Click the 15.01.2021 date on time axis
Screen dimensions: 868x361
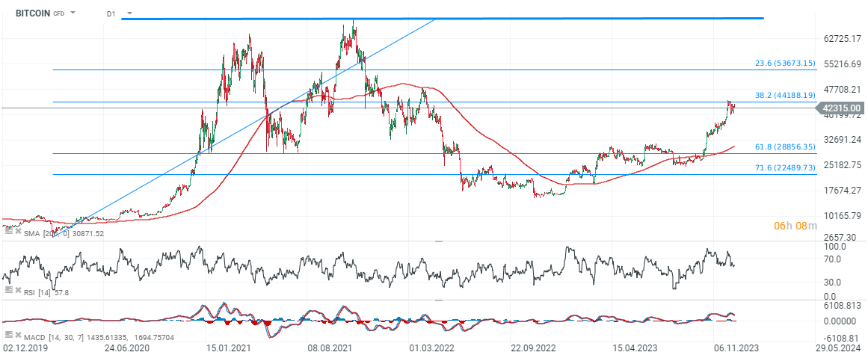point(228,349)
